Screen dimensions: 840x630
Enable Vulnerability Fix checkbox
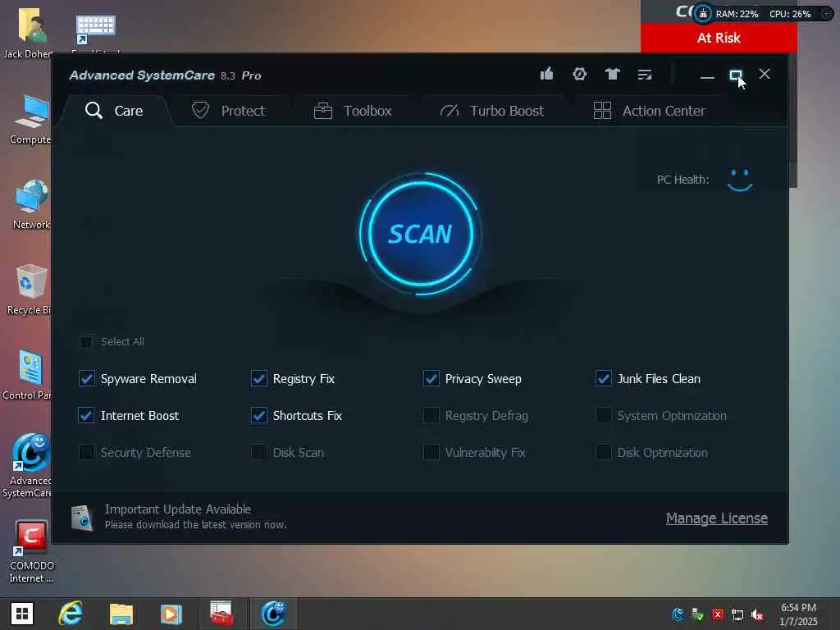(x=431, y=452)
